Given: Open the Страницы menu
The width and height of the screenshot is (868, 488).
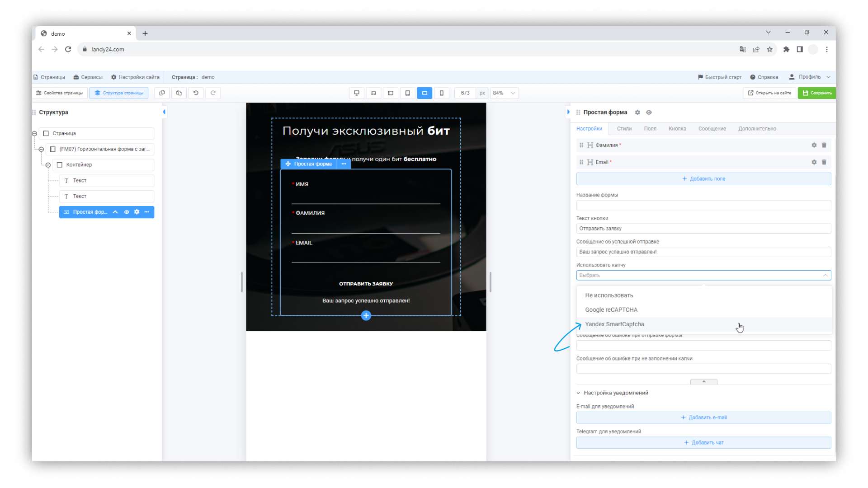Looking at the screenshot, I should coord(49,77).
